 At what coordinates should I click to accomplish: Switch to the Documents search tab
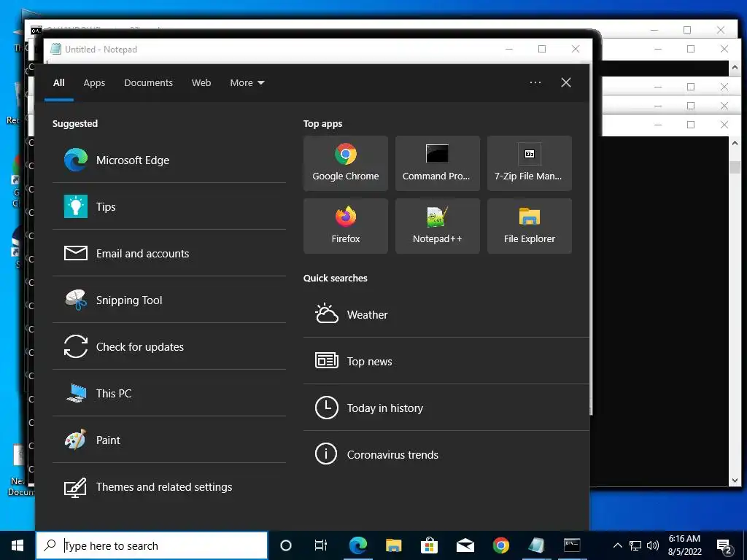[148, 83]
